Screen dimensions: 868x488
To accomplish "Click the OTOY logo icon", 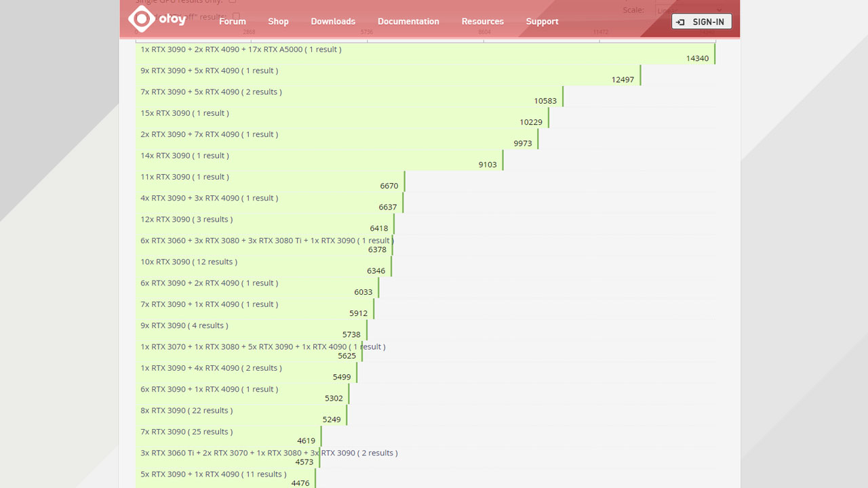I will (x=141, y=20).
